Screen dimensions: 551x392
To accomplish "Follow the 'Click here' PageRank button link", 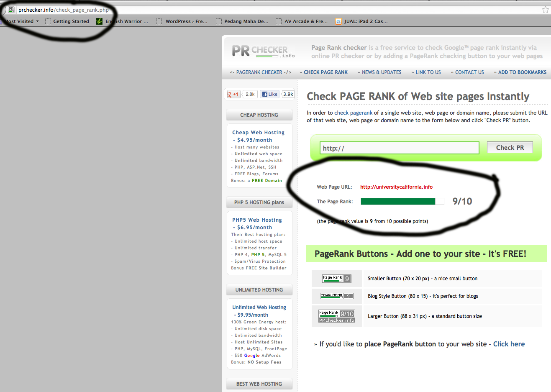I will pos(509,344).
